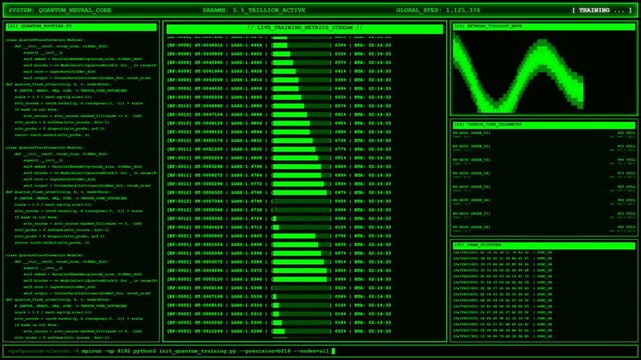Select the [03] NETWORK_TOPOLOGY_WAVE panel title
The width and height of the screenshot is (641, 360).
pos(544,26)
